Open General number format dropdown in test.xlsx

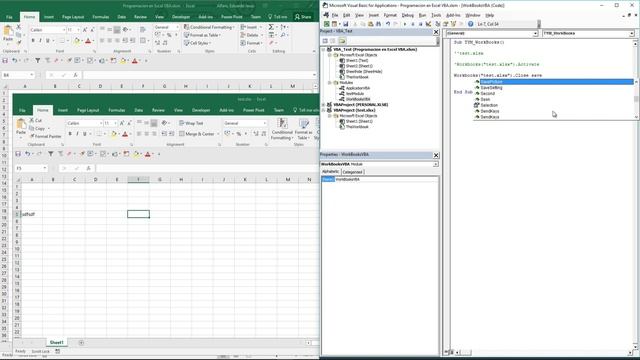(264, 123)
